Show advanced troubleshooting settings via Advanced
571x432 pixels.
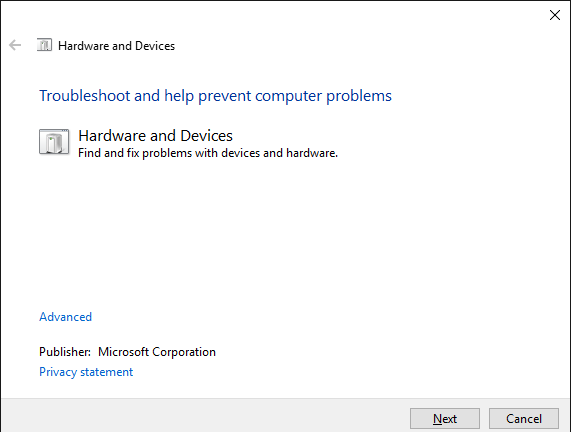click(x=66, y=317)
